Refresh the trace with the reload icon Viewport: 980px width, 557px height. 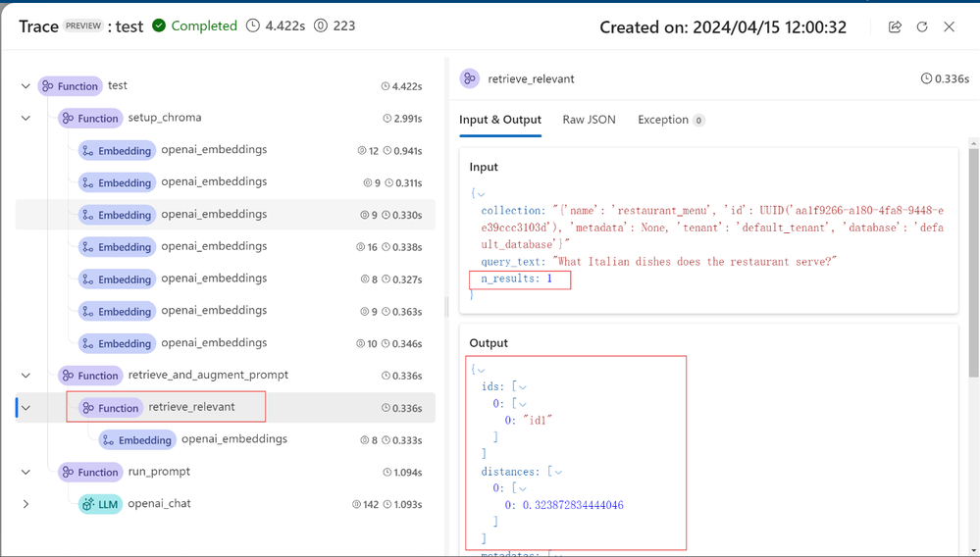tap(922, 26)
